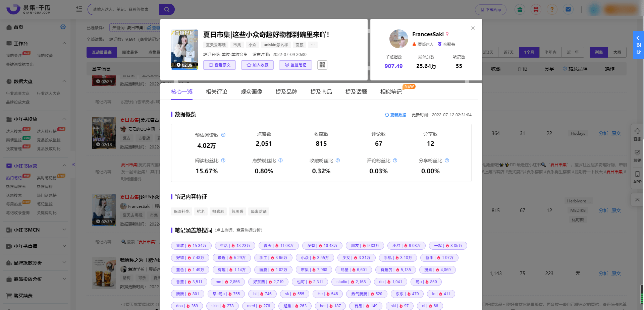This screenshot has width=644, height=310.
Task: Open the blue mail message icon
Action: point(568,9)
